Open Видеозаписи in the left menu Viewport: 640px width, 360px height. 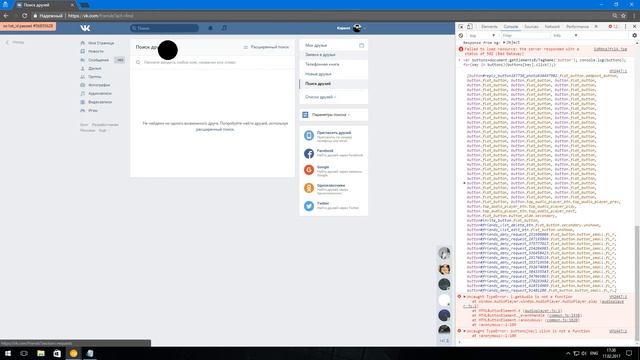(x=96, y=102)
